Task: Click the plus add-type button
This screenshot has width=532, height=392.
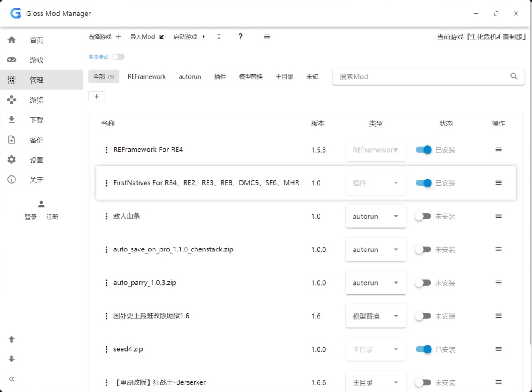Action: [97, 96]
